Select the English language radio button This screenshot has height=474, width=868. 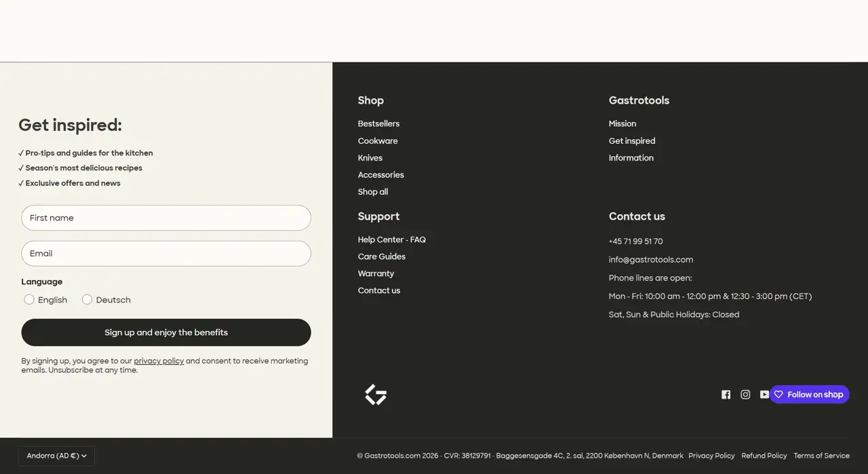[x=29, y=300]
